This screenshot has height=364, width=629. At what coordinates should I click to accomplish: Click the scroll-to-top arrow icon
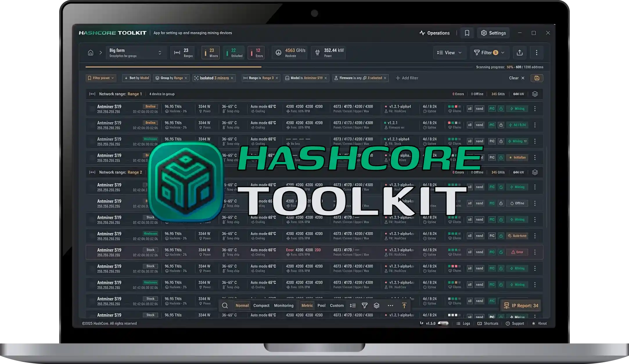pyautogui.click(x=404, y=305)
